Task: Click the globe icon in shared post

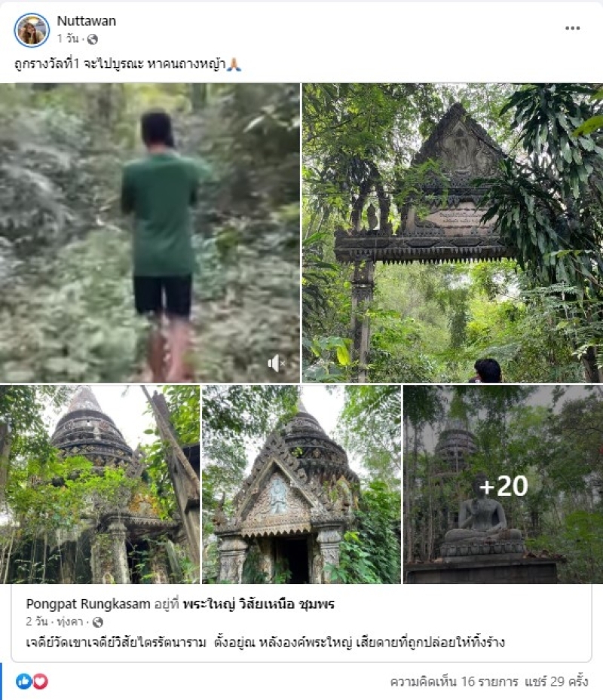Action: pos(98,622)
